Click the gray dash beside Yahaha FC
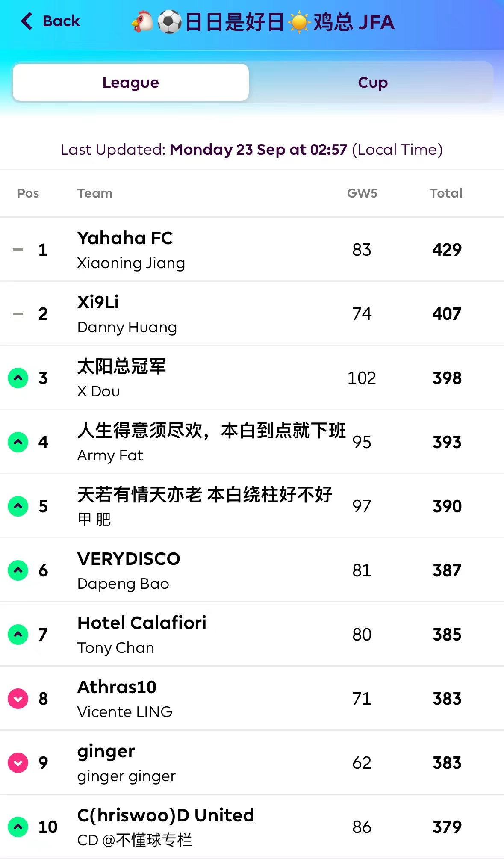 click(x=18, y=250)
